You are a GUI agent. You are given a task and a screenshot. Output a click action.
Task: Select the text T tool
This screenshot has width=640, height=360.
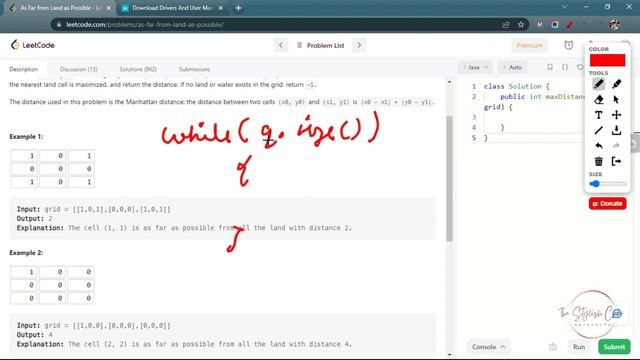tap(598, 115)
